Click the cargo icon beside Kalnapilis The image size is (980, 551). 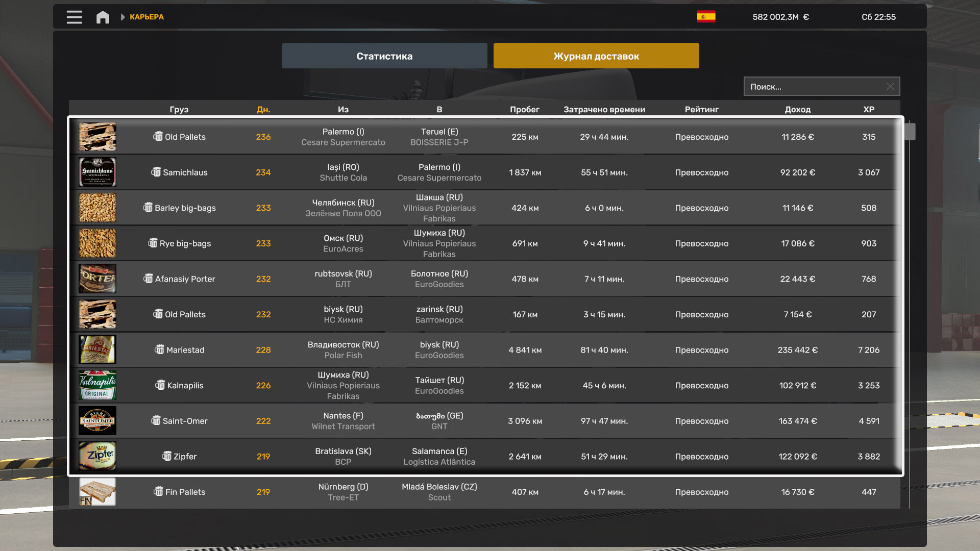click(x=160, y=385)
